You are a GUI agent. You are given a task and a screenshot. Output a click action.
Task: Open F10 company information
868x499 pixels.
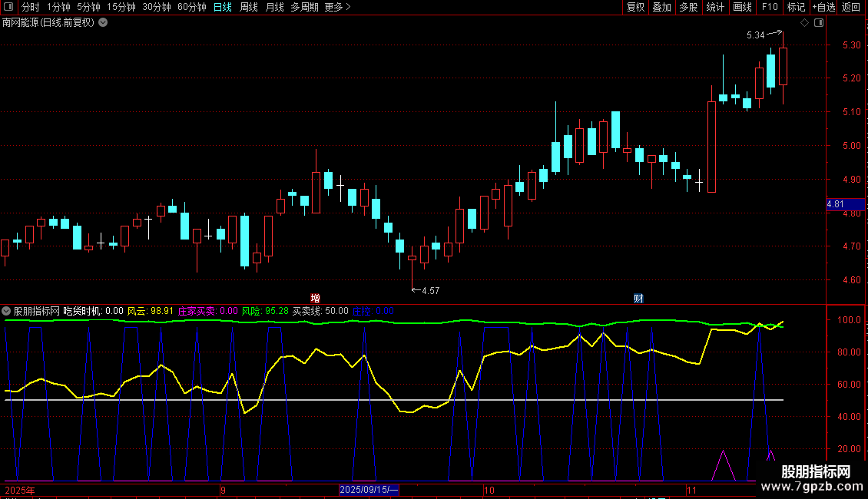[770, 7]
